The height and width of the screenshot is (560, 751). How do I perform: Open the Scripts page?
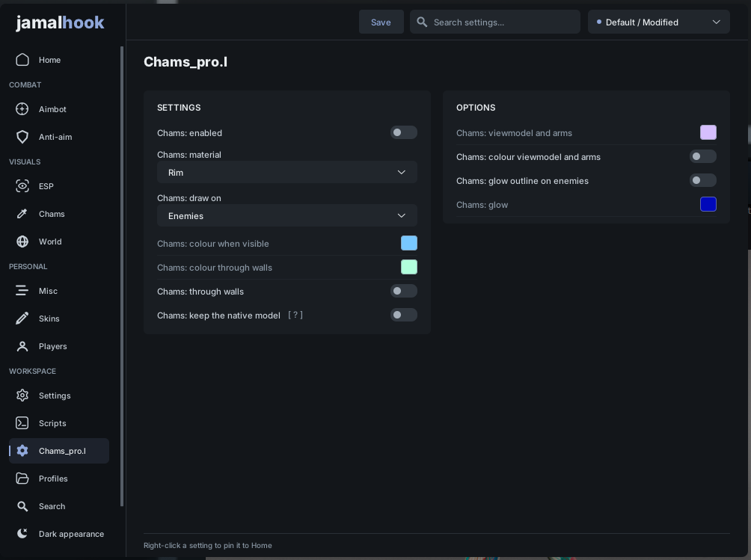(x=59, y=423)
